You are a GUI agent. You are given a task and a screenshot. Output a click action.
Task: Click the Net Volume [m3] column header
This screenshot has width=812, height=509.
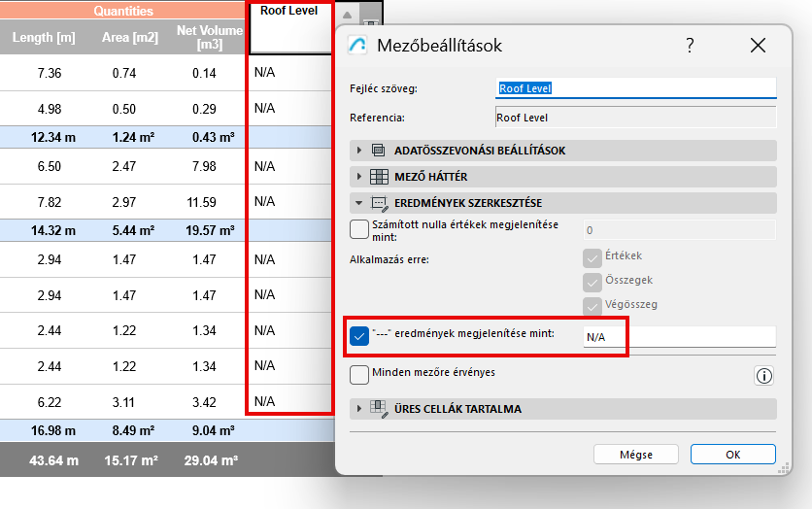coord(210,37)
